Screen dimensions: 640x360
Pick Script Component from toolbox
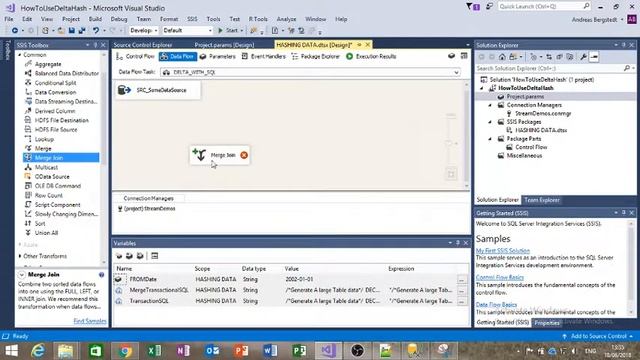(x=57, y=205)
